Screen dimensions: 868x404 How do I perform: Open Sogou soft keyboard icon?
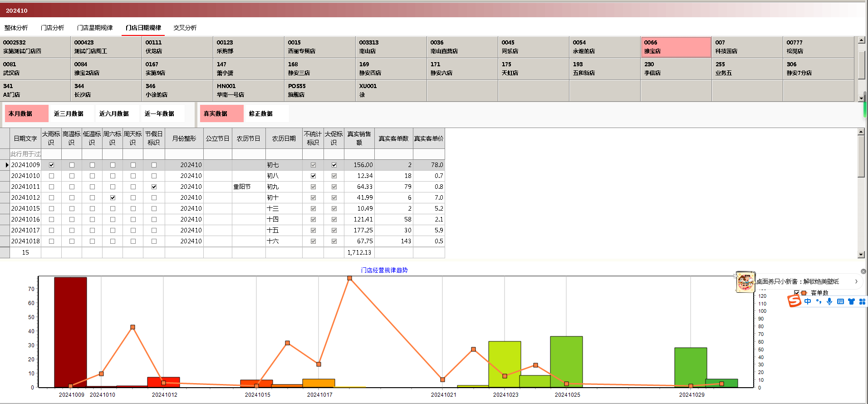(x=840, y=301)
